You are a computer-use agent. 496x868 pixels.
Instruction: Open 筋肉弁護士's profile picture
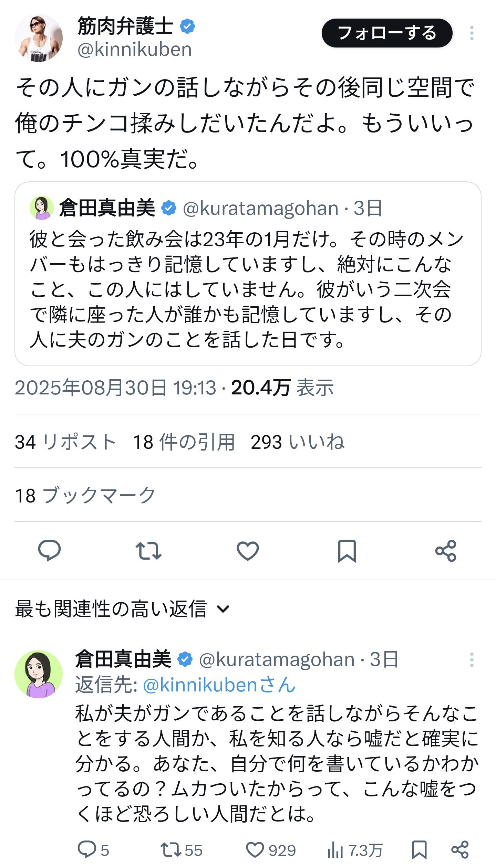(x=39, y=38)
